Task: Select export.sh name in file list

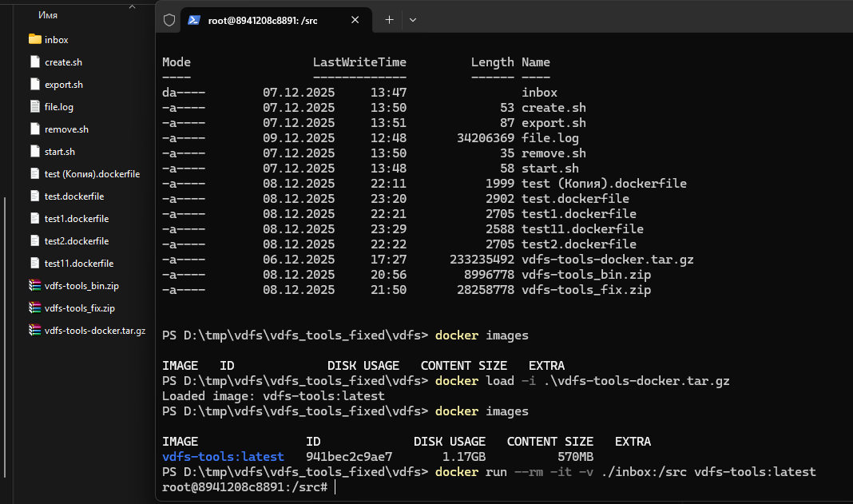Action: 64,85
